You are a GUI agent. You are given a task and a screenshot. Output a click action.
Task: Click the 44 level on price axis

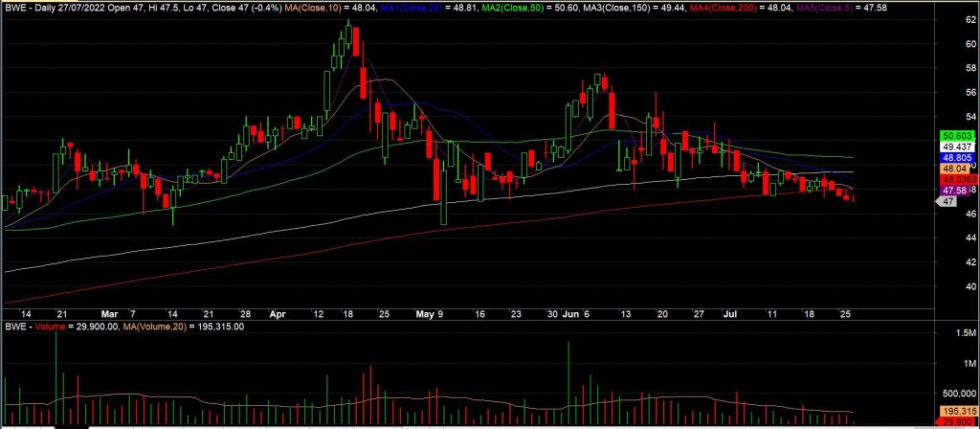[x=971, y=238]
